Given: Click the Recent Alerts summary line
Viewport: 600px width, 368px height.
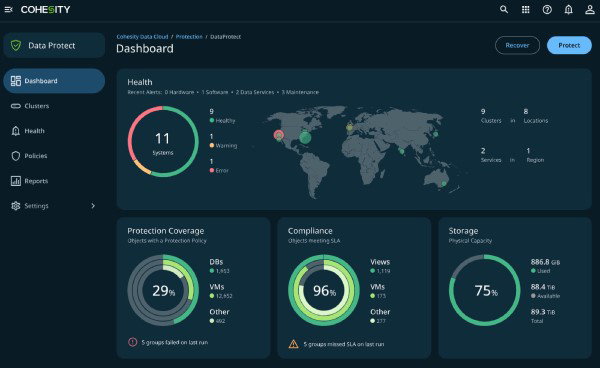Looking at the screenshot, I should click(x=223, y=92).
